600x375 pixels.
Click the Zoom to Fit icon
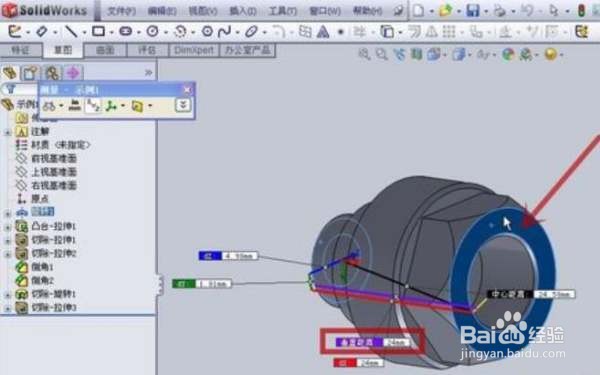364,55
